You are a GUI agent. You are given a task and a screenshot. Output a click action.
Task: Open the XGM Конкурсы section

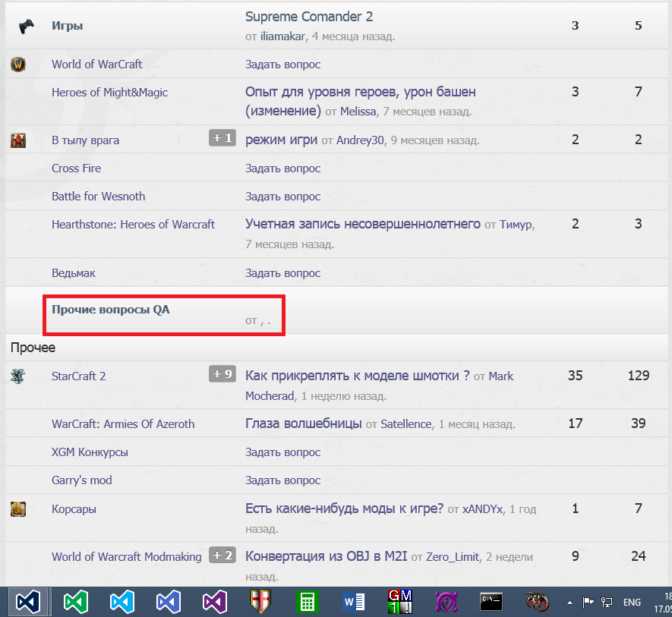[90, 452]
